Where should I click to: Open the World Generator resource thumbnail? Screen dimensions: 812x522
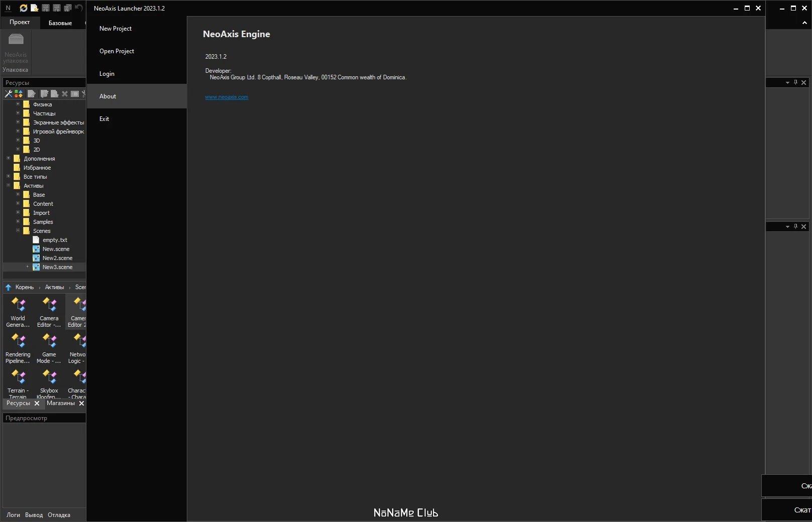tap(18, 312)
